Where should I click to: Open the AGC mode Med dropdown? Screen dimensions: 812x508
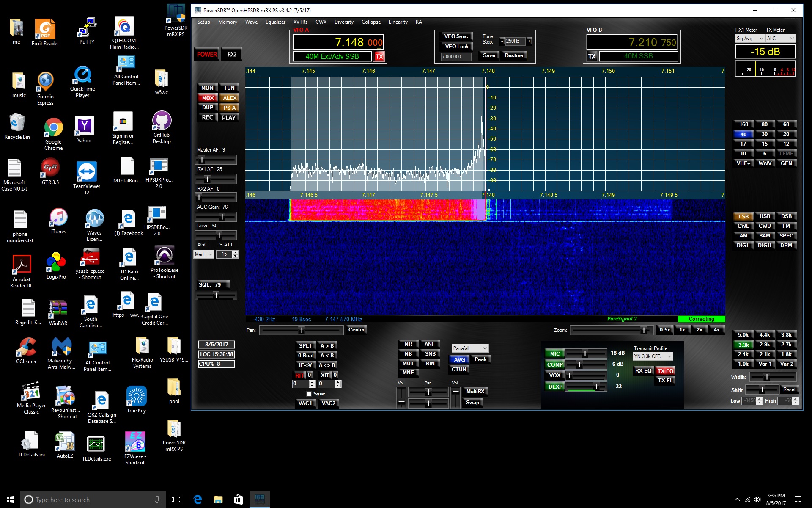(203, 254)
